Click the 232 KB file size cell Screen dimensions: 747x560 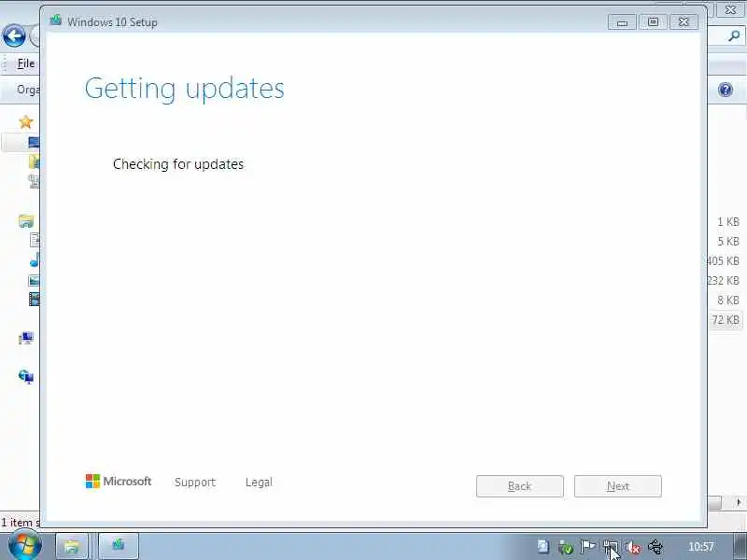[x=723, y=281]
